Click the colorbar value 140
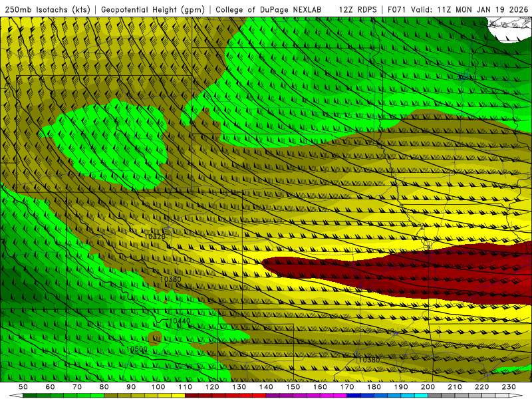 (x=266, y=387)
